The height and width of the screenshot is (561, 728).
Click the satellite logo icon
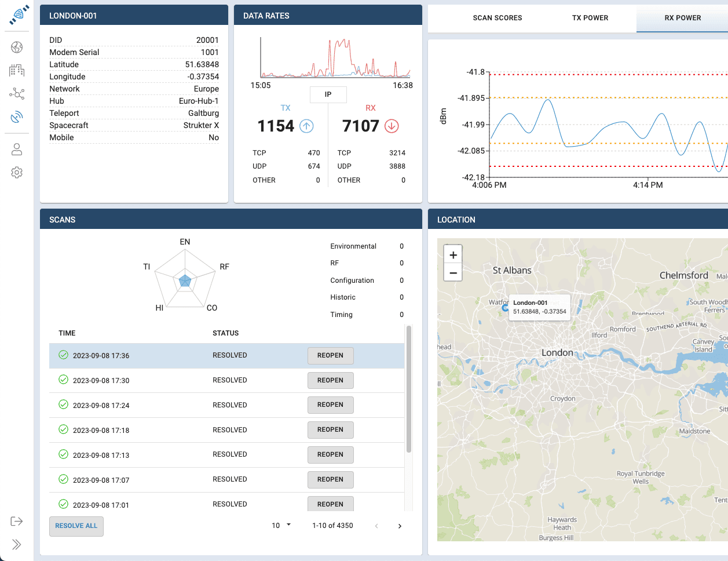click(x=17, y=15)
